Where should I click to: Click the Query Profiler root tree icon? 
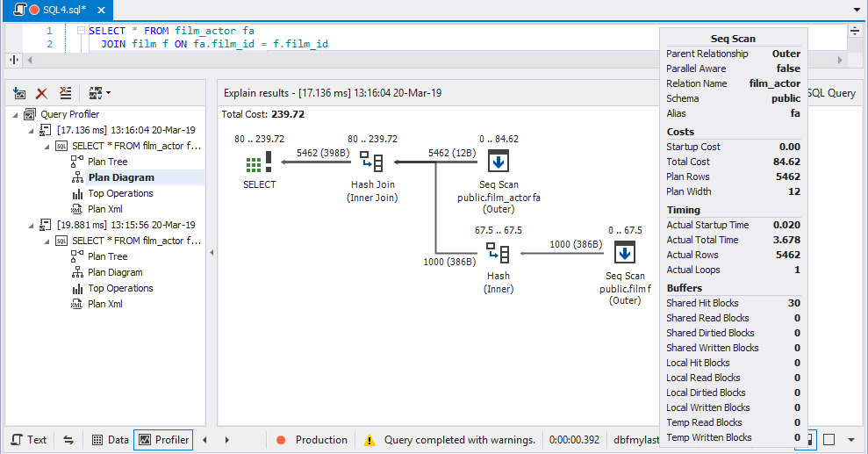pos(30,114)
